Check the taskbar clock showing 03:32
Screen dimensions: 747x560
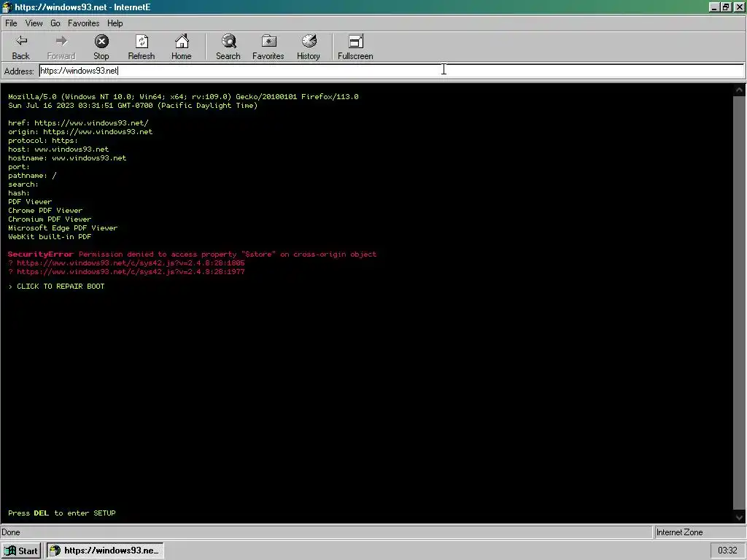(x=727, y=551)
